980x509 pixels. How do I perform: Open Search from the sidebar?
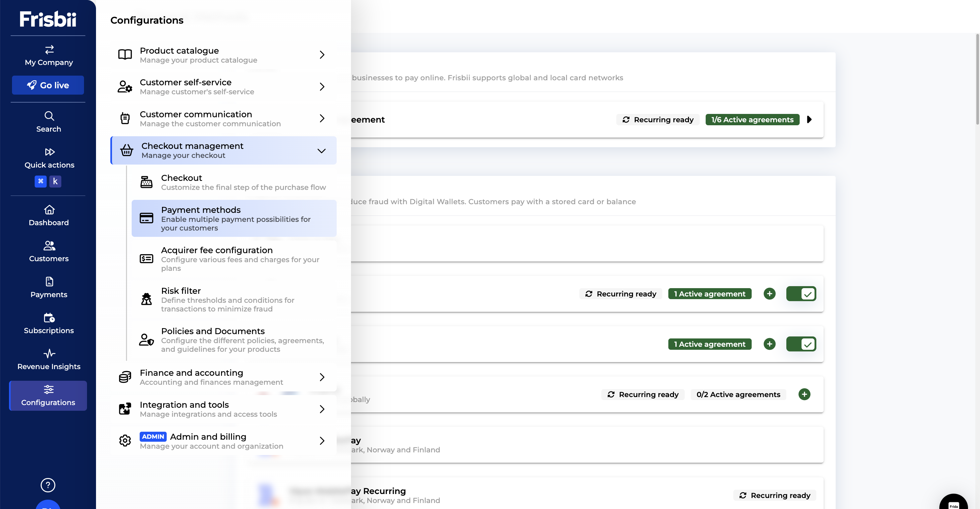click(48, 122)
